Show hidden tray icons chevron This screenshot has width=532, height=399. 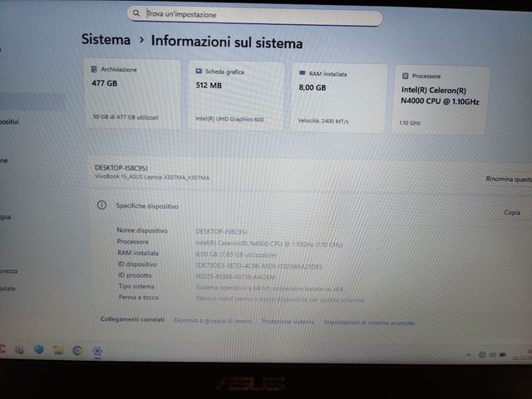pyautogui.click(x=469, y=355)
